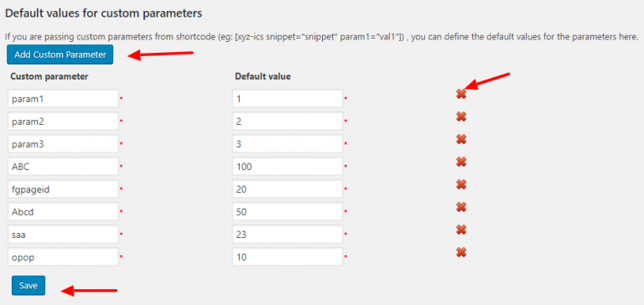Image resolution: width=644 pixels, height=305 pixels.
Task: Remove the param2 custom parameter
Action: [x=461, y=117]
